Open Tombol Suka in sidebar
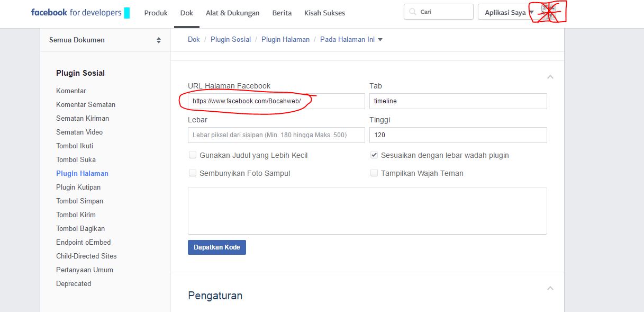644x312 pixels. click(76, 159)
